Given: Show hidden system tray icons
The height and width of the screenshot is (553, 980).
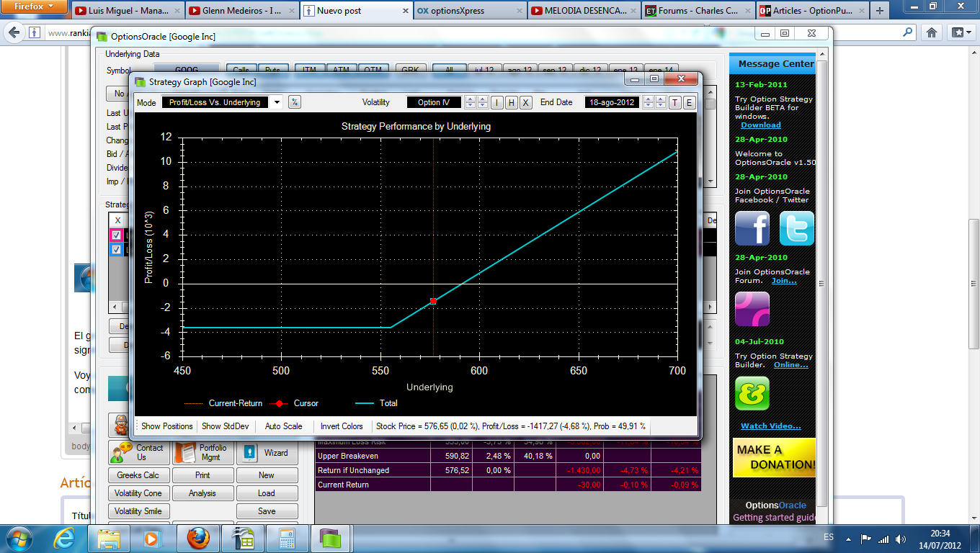Looking at the screenshot, I should [848, 539].
